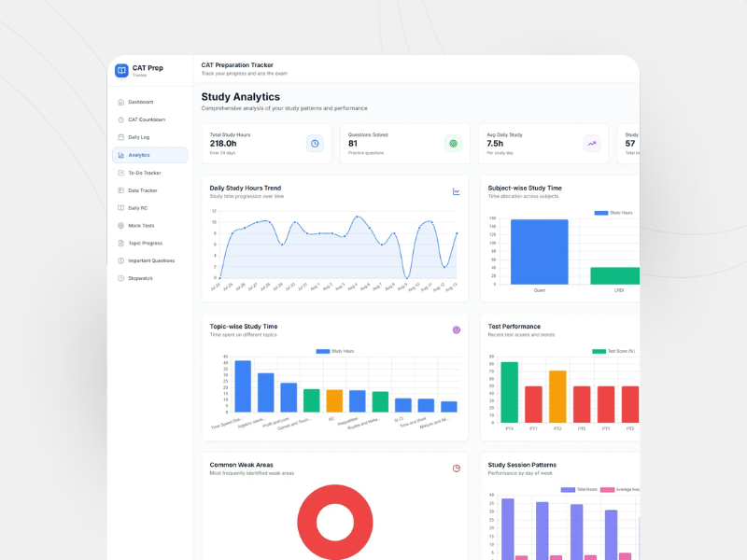Navigate to Important Questions
Screen dimensions: 747x560
pos(151,260)
